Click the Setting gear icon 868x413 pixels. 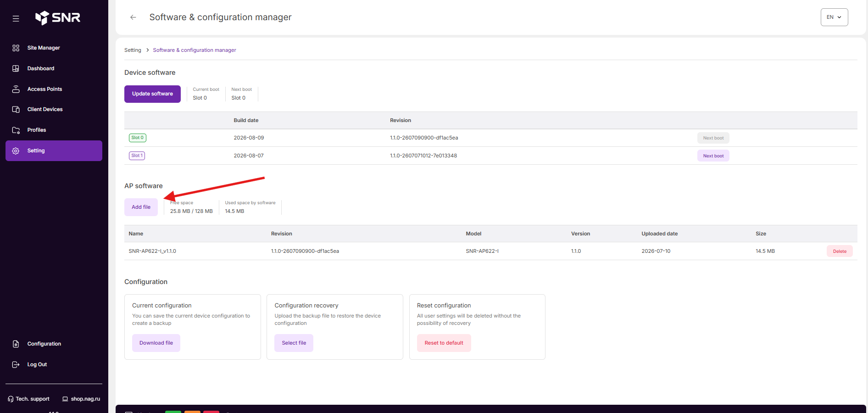pyautogui.click(x=16, y=151)
